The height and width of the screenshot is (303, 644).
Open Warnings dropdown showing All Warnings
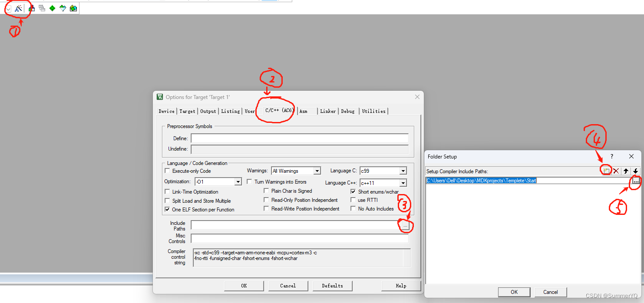[x=296, y=171]
